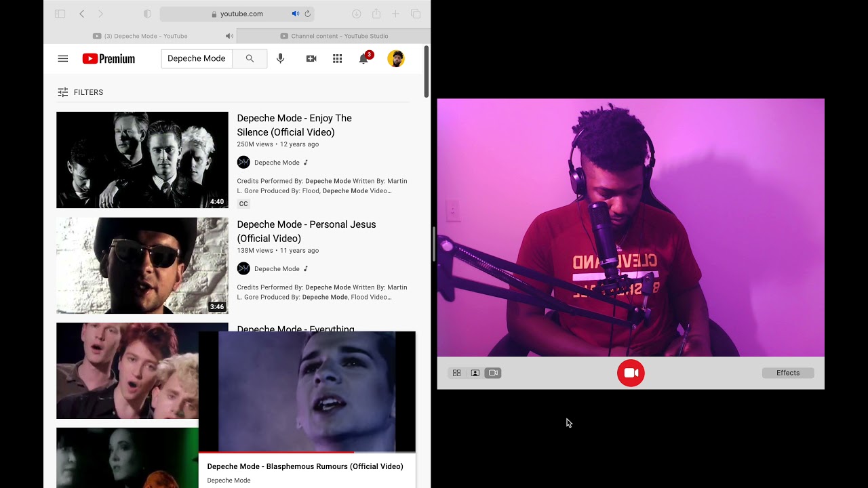
Task: Open Depeche Mode channel under Personal Jesus
Action: (x=277, y=269)
